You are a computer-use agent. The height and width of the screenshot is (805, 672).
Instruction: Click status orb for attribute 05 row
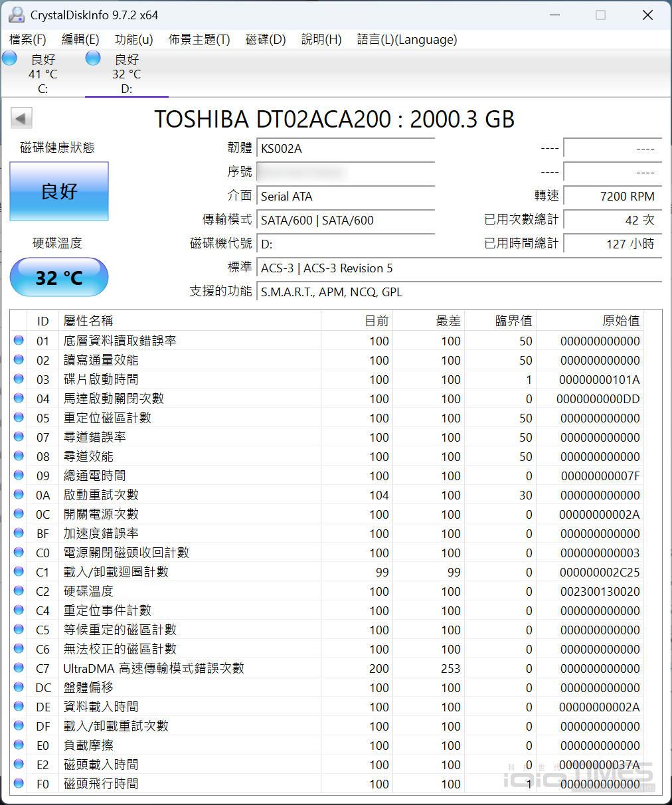point(19,418)
